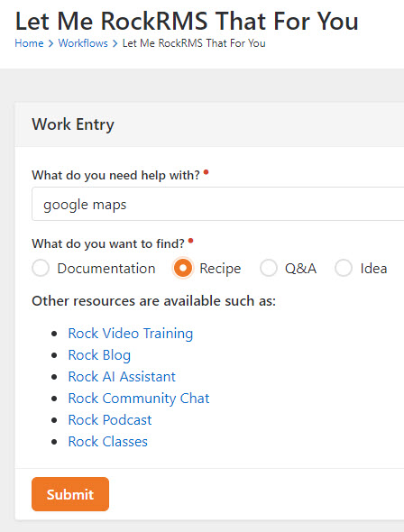This screenshot has height=532, width=404.
Task: Click the Work Entry panel heading
Action: [73, 124]
